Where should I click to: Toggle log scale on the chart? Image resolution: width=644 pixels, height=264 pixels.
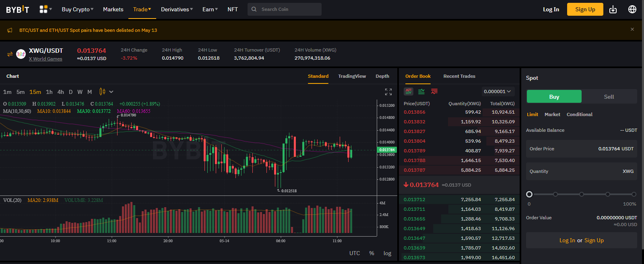click(x=387, y=253)
